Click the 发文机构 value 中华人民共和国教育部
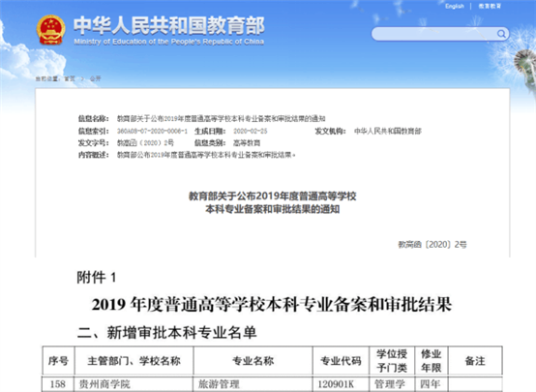 (x=388, y=131)
